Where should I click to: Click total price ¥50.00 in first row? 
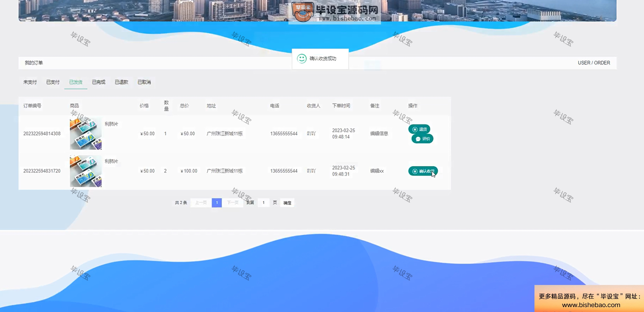pos(188,134)
